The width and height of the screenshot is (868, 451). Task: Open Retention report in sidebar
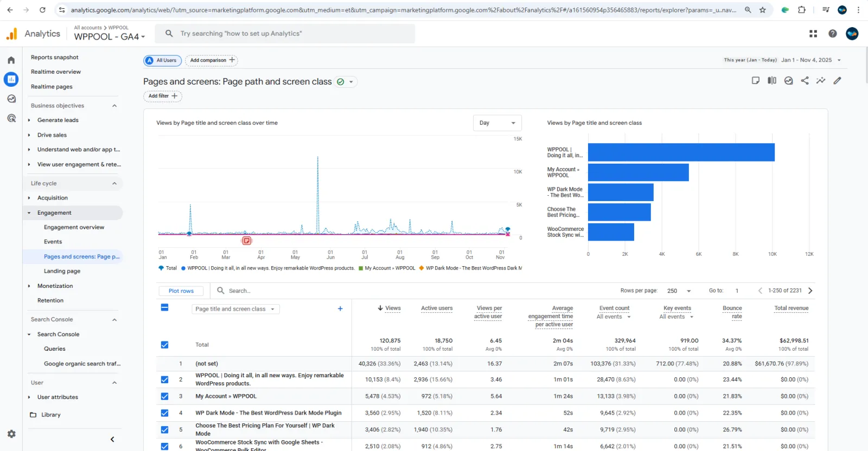(50, 300)
